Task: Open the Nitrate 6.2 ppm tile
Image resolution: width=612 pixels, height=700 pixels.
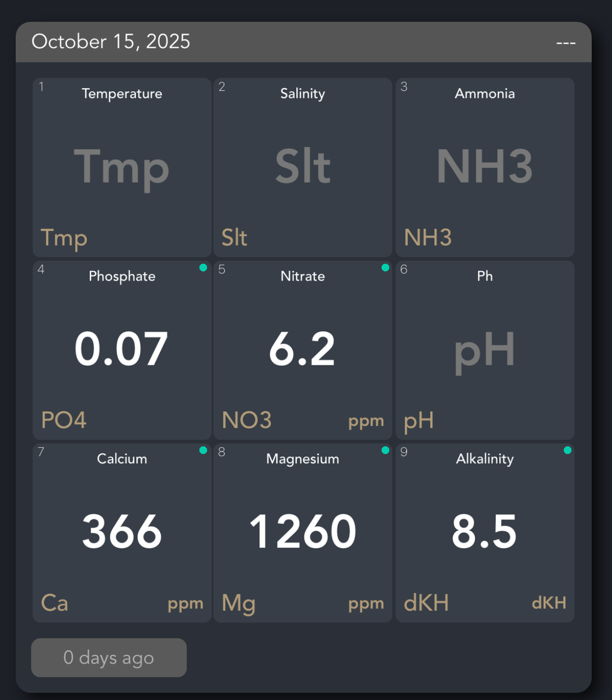Action: pos(302,349)
